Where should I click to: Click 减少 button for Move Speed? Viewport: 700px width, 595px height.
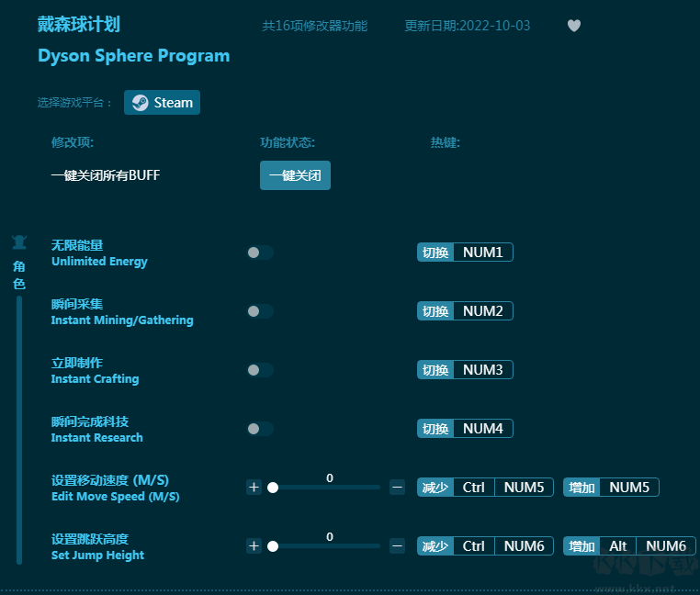435,488
